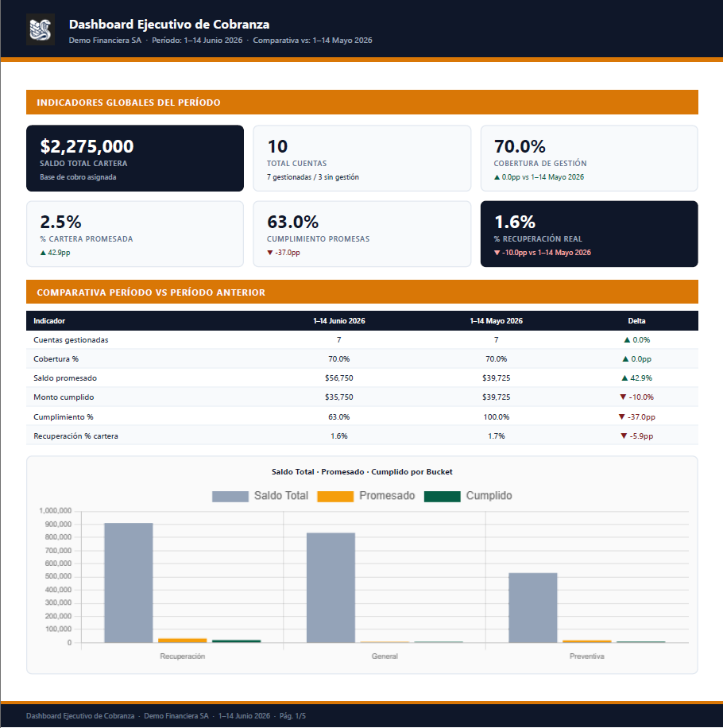Image resolution: width=723 pixels, height=728 pixels.
Task: Click the up arrow 42.9pp indicator in card
Action: [x=56, y=253]
